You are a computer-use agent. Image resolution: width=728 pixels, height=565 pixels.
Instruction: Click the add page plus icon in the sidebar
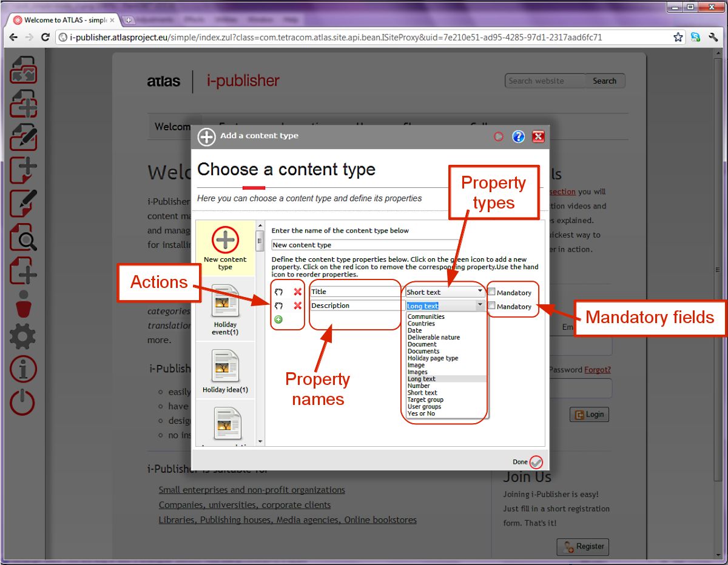pyautogui.click(x=24, y=170)
